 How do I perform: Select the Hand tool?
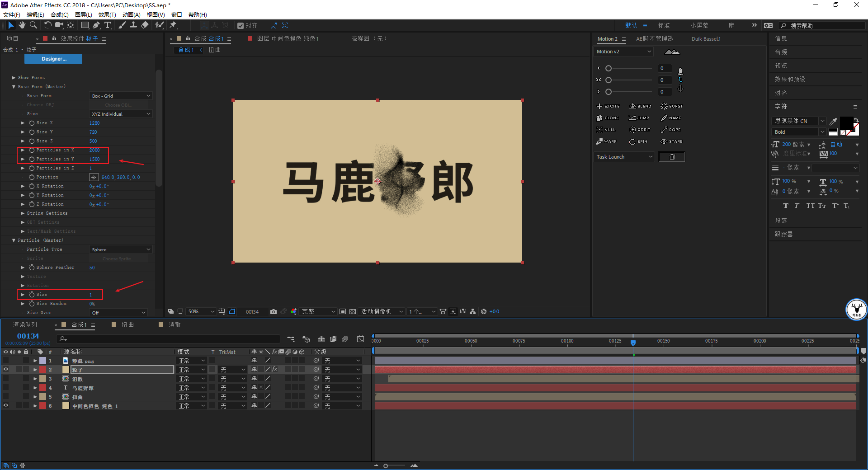tap(22, 25)
